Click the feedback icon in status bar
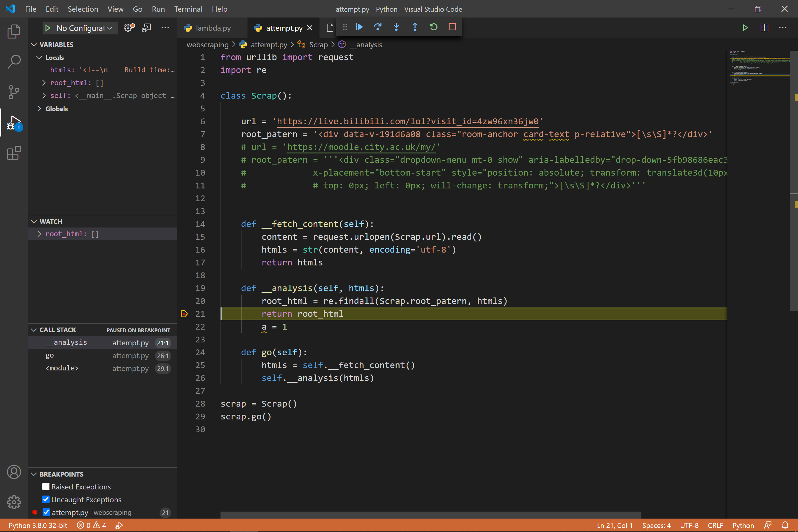The height and width of the screenshot is (532, 798). point(768,525)
